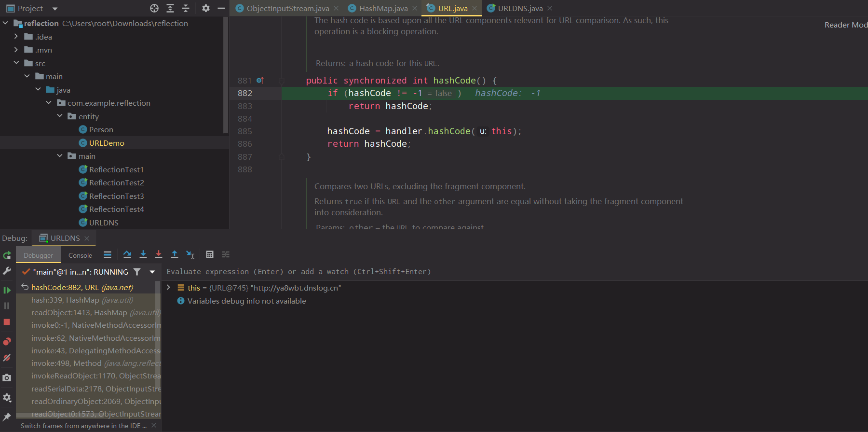
Task: Expand the .mvn folder
Action: tap(16, 50)
